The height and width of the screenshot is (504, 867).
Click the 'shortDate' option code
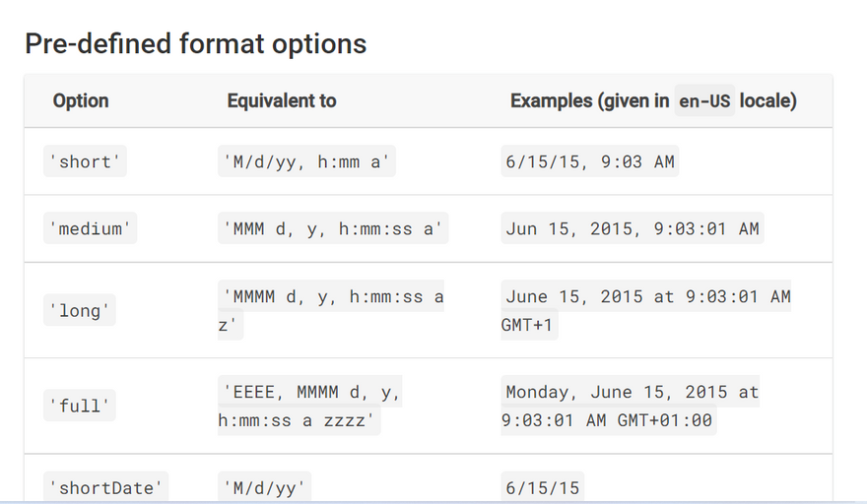point(106,486)
